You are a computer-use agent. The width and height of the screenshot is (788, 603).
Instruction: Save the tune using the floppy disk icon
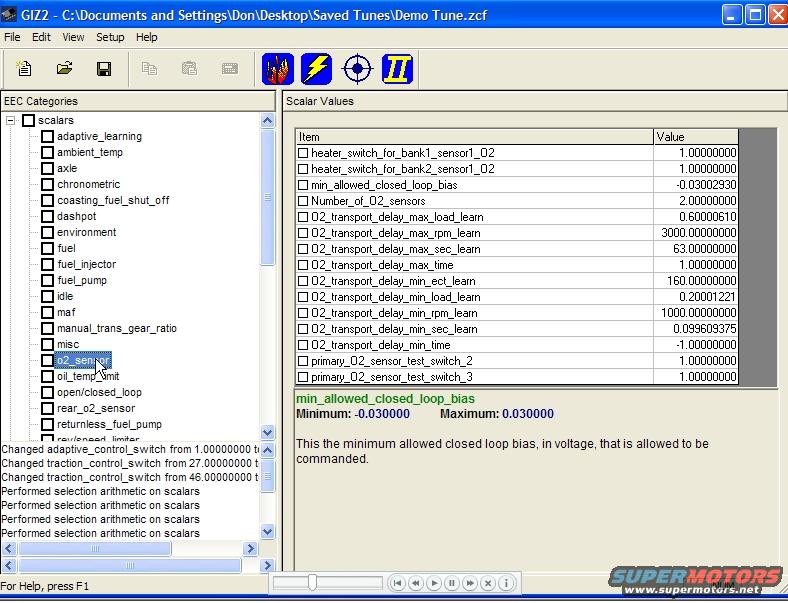(x=103, y=69)
